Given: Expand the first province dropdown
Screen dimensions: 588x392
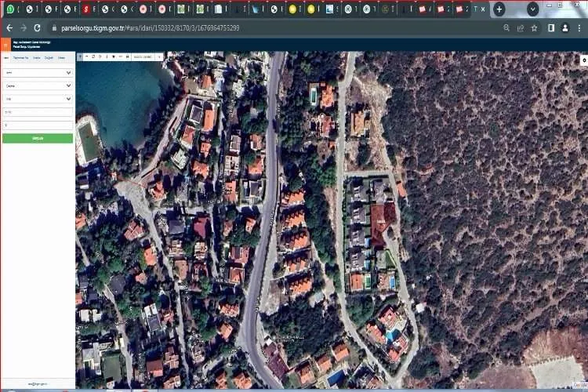Looking at the screenshot, I should pyautogui.click(x=37, y=72).
